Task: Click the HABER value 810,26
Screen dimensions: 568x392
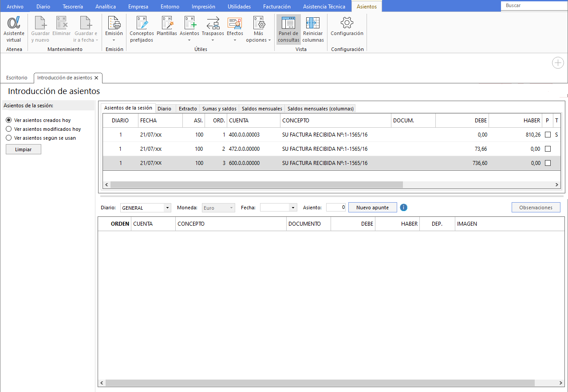Action: (x=533, y=135)
